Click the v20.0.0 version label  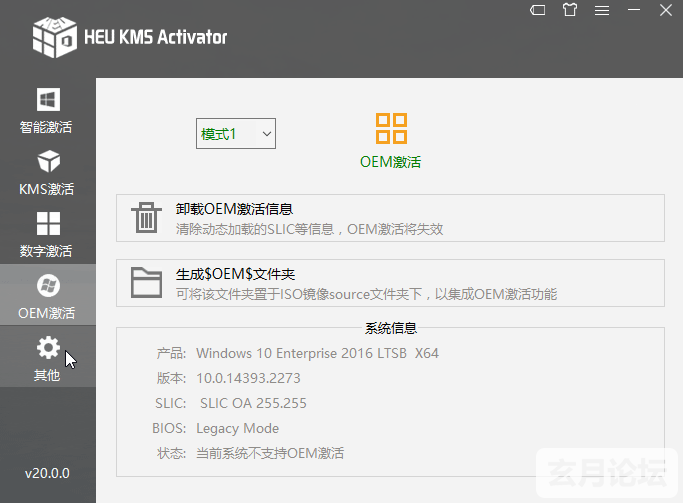[47, 473]
